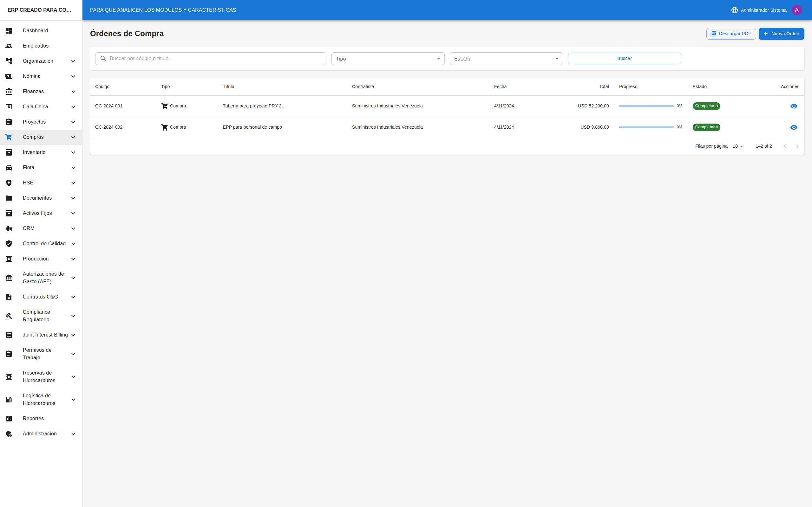
Task: Change rows per page dropdown
Action: point(738,146)
